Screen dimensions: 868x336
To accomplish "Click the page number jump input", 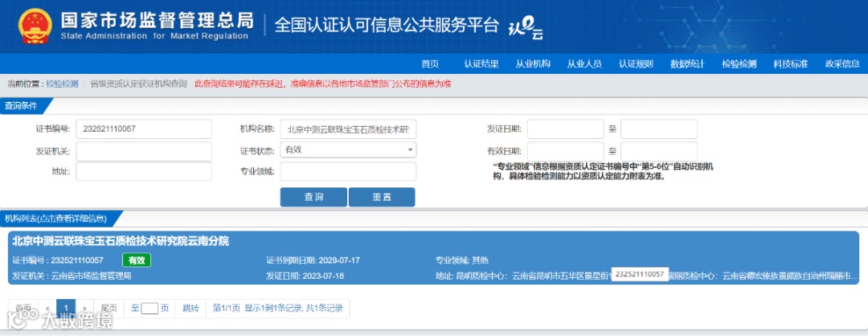I will tap(149, 309).
